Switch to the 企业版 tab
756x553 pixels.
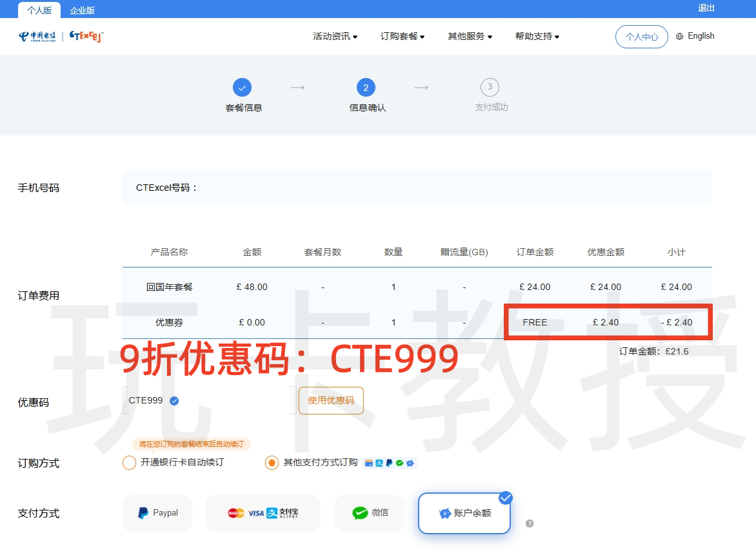83,10
